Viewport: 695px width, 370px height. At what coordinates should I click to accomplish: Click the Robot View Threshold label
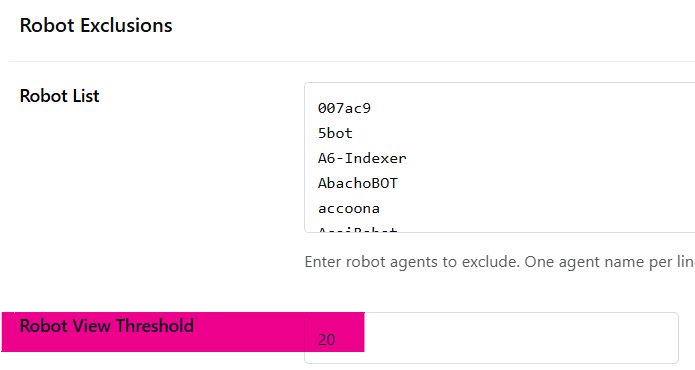click(107, 326)
